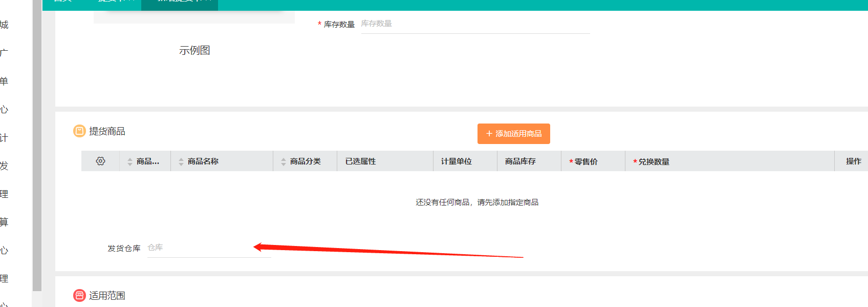Click the 添加适用商品 button
Image resolution: width=868 pixels, height=307 pixels.
[513, 134]
